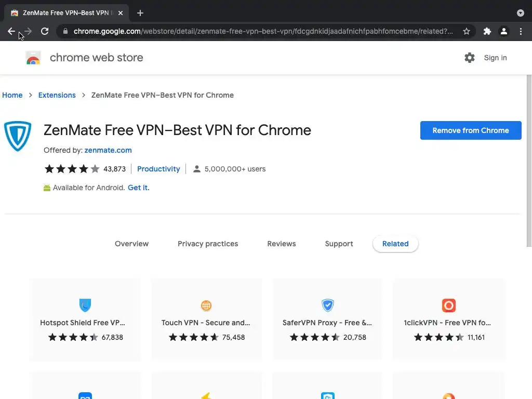Screen dimensions: 532x399
Task: Visit zenmate.com developer link
Action: tap(108, 150)
